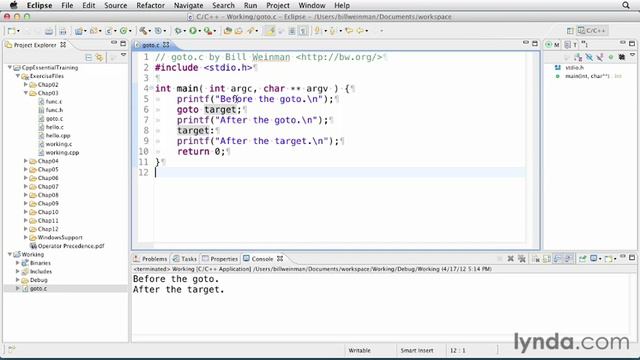Viewport: 640px width, 360px height.
Task: Click the Open Element toolbar icon
Action: (228, 31)
